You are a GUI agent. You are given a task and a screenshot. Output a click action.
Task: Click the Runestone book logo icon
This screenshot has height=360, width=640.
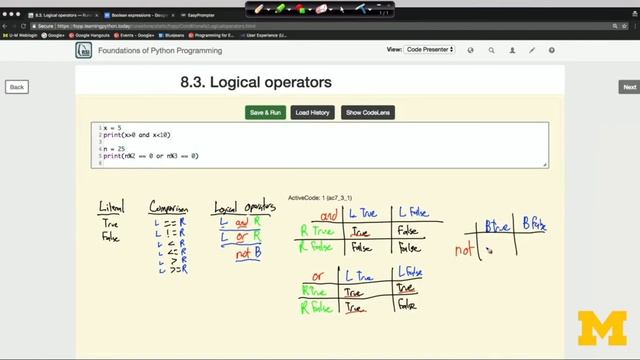tap(84, 51)
